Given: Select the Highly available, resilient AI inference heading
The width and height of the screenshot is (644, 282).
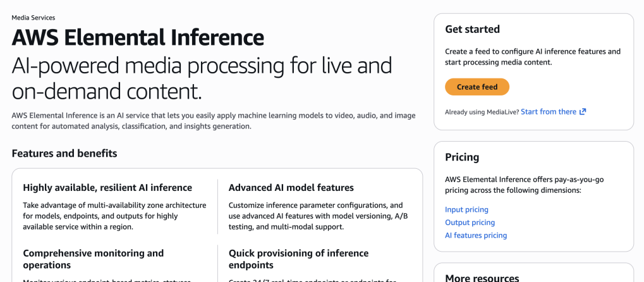Looking at the screenshot, I should (x=107, y=187).
